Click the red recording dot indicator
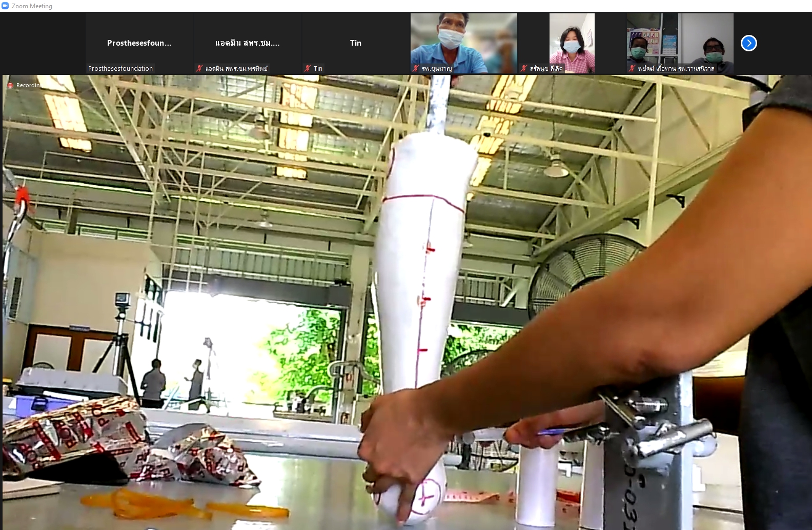Screen dimensions: 812x530 point(10,85)
